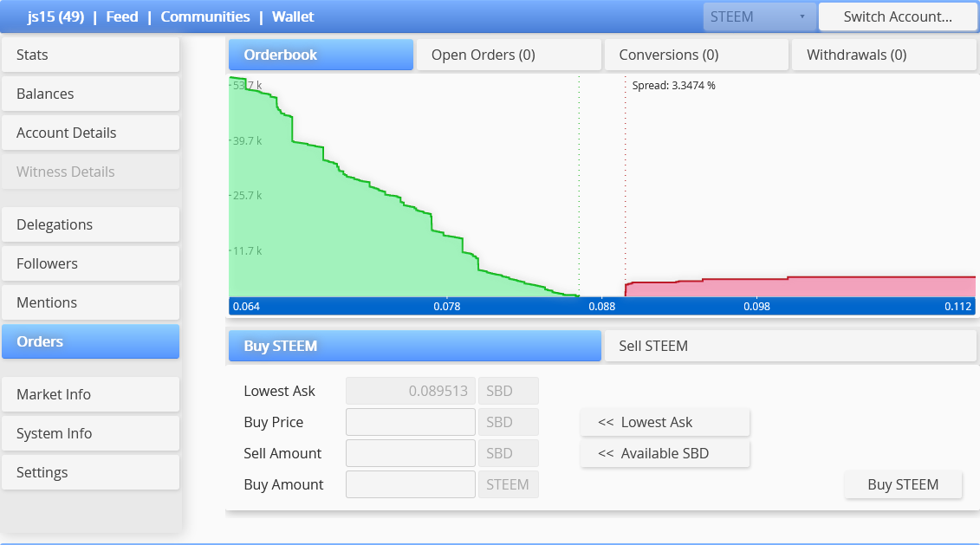The width and height of the screenshot is (980, 545).
Task: Switch to the Withdrawals (0) tab
Action: click(884, 55)
